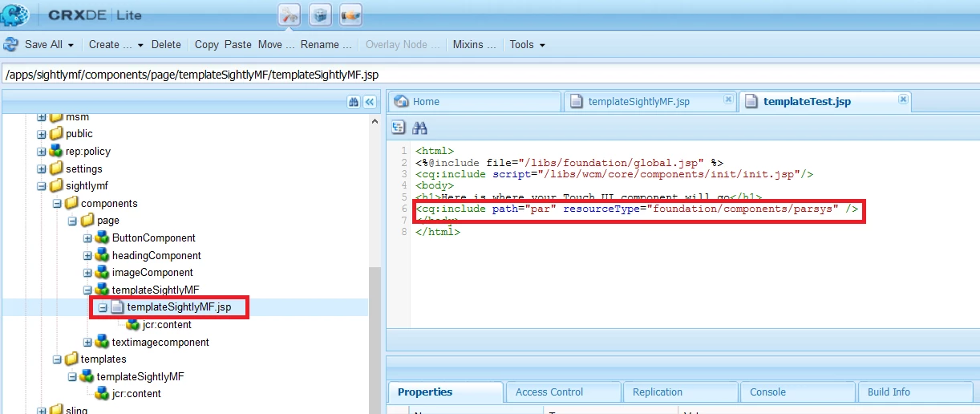Click the sling folder icon
Viewport: 980px width, 414px height.
(x=55, y=409)
